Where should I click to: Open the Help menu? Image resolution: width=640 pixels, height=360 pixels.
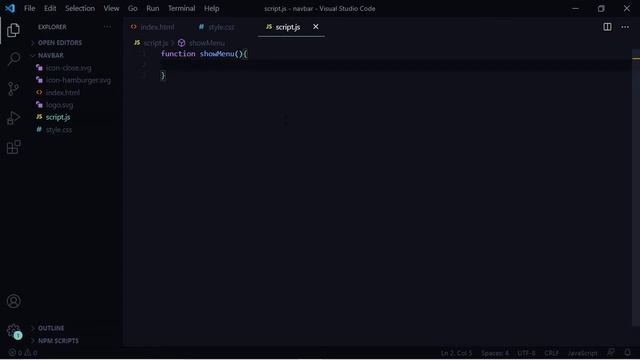coord(211,8)
